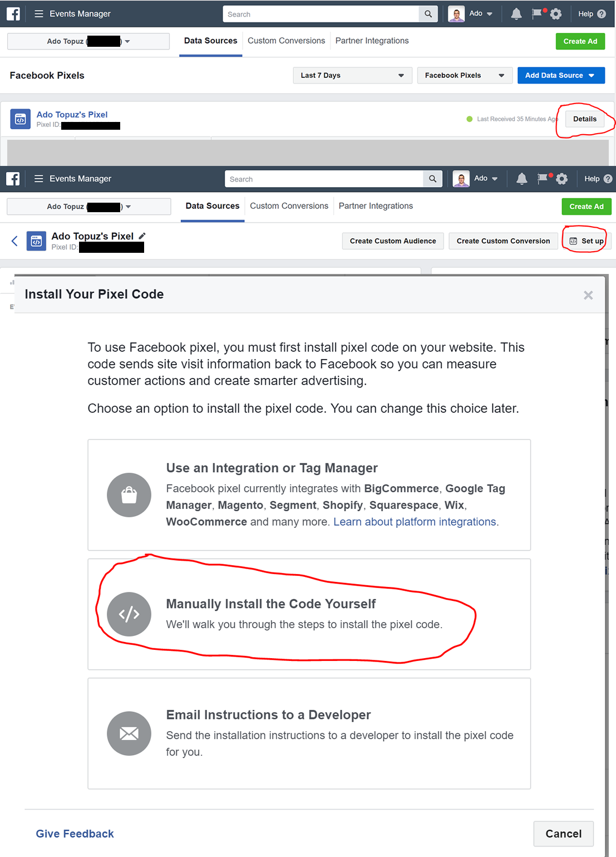Switch to Data Sources tab in the upper page
This screenshot has height=857, width=616.
click(211, 41)
